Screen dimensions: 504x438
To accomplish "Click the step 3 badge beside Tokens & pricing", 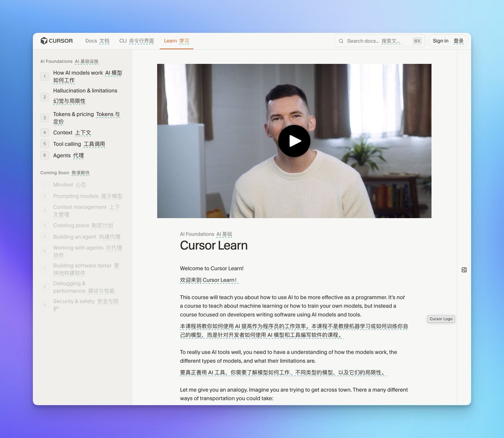I will (x=45, y=118).
